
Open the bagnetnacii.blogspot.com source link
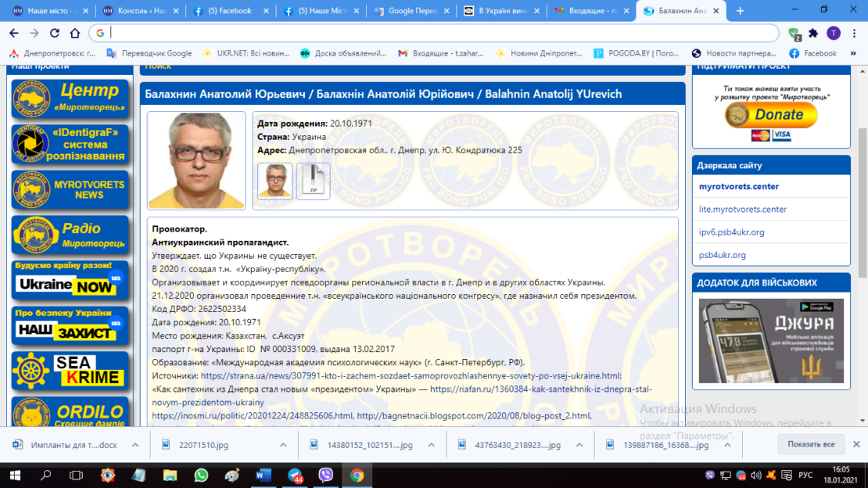point(473,415)
